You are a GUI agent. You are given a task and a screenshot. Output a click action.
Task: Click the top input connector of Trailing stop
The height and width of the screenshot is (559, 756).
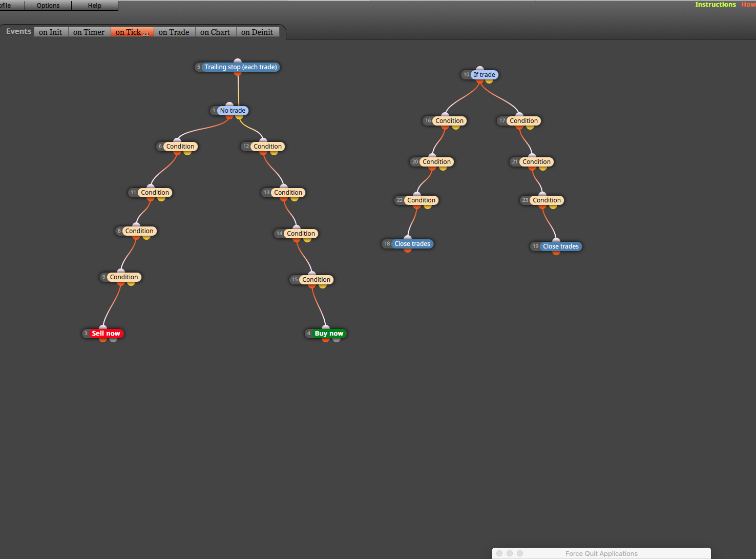tap(238, 60)
